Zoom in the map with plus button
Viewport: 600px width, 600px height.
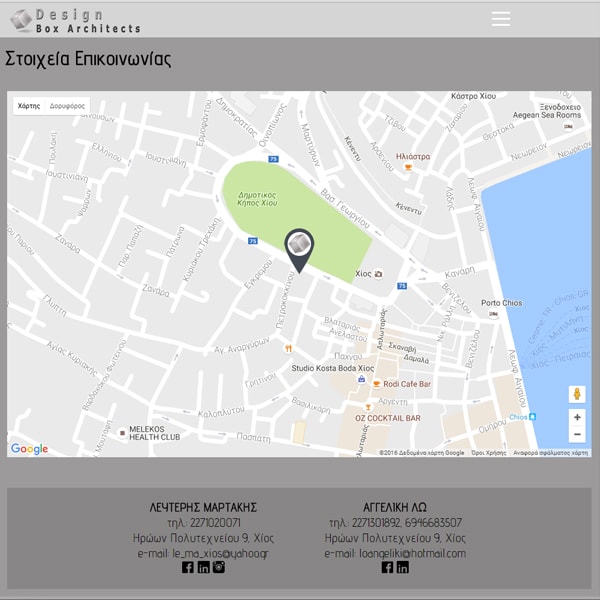[577, 417]
